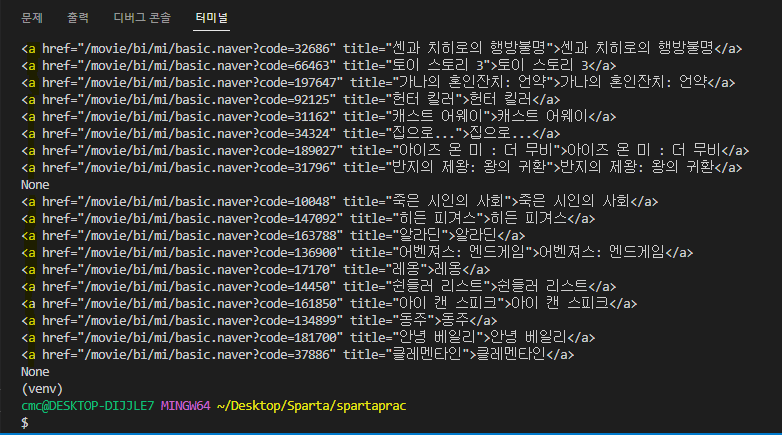The height and width of the screenshot is (435, 782).
Task: Click the 히든 피겨스 line code=147092
Action: pos(308,218)
